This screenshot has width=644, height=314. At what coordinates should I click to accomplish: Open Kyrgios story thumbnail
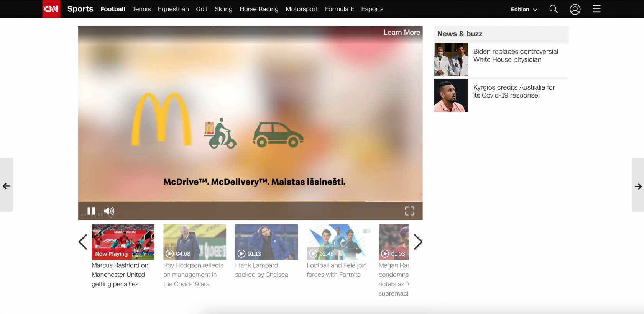[x=451, y=95]
